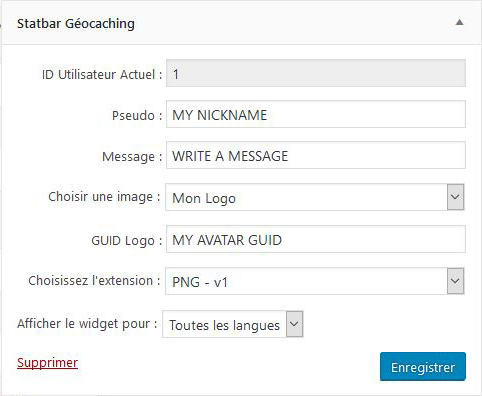This screenshot has height=396, width=482.
Task: Click the ID Utilisateur Actuel field containing 1
Action: click(316, 73)
